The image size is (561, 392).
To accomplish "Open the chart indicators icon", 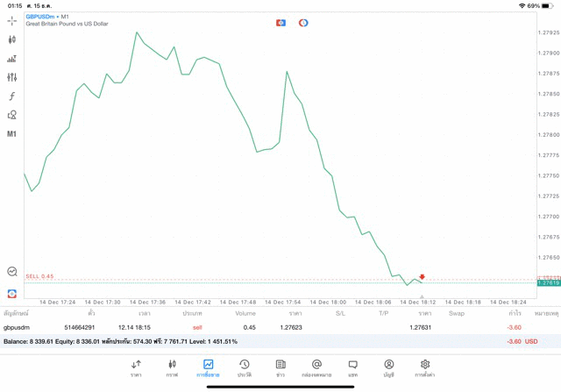I will pos(11,59).
